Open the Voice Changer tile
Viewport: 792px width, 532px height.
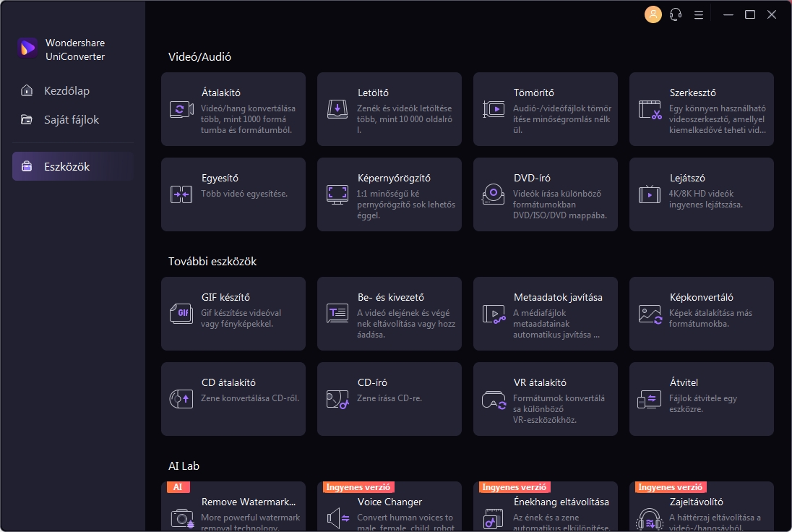pyautogui.click(x=389, y=509)
